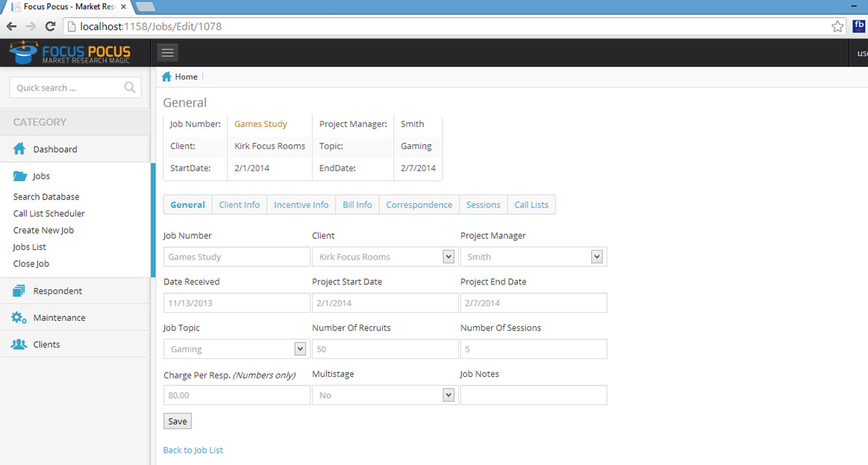Click the Project Start Date field
The width and height of the screenshot is (868, 465).
click(x=384, y=303)
